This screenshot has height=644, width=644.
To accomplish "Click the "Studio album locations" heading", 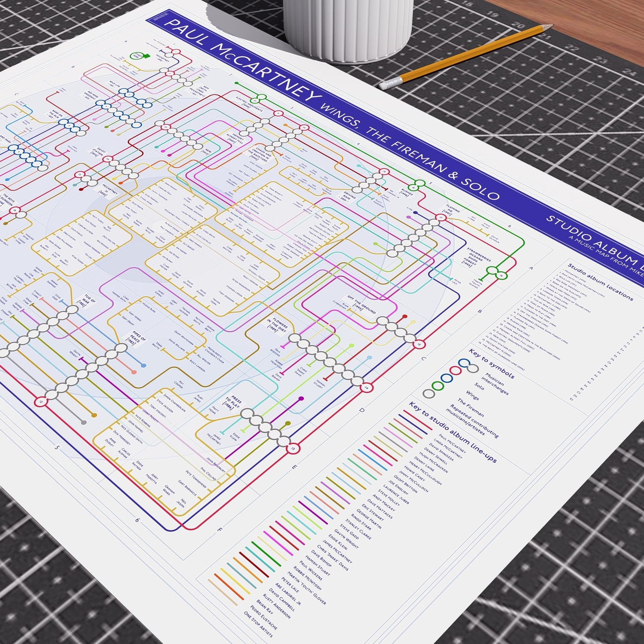I will (x=600, y=282).
